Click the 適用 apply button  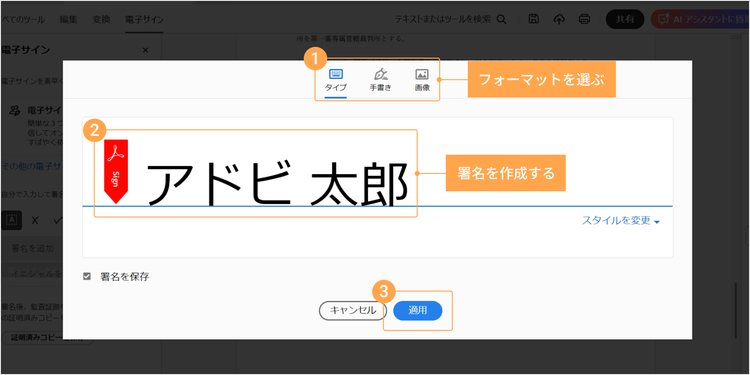[x=418, y=310]
